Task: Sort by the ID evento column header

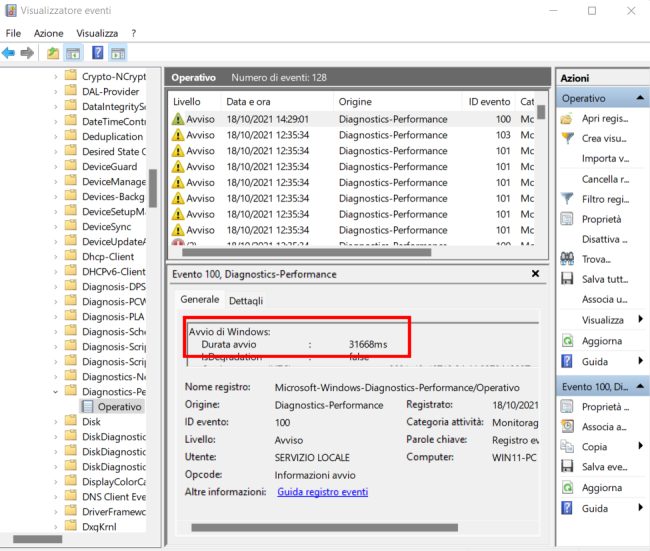Action: pos(489,102)
